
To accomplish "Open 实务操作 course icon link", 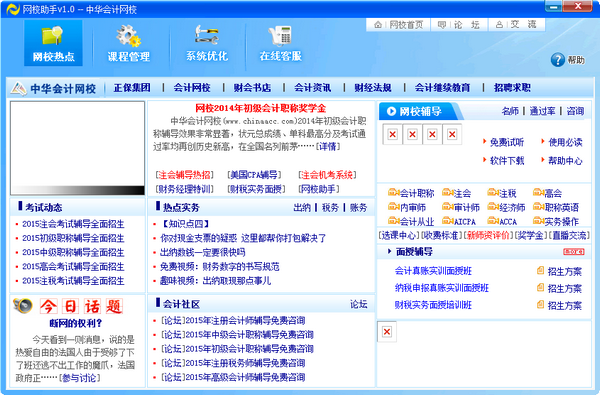I will pos(556,221).
